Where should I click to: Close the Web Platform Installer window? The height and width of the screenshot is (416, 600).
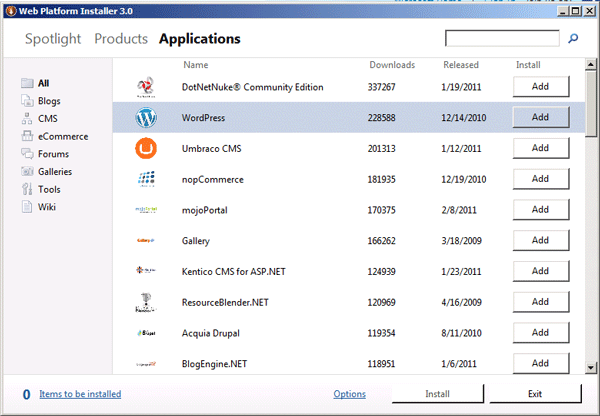tap(590, 11)
